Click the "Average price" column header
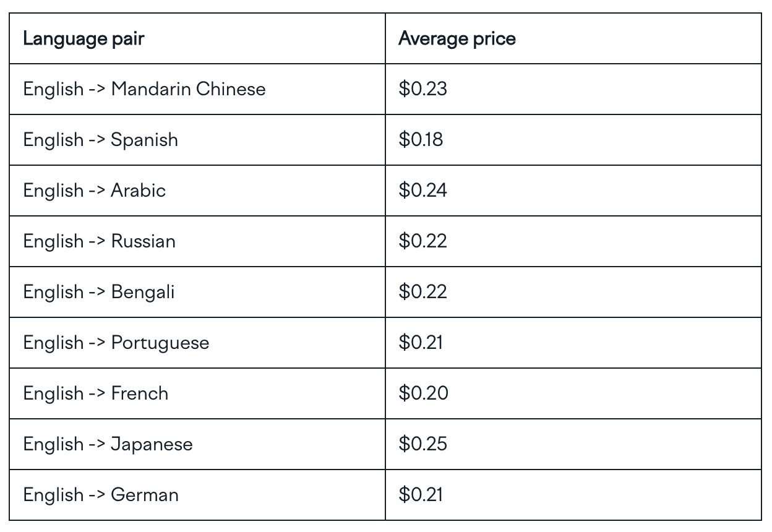Screen dimensions: 772x532 click(457, 39)
